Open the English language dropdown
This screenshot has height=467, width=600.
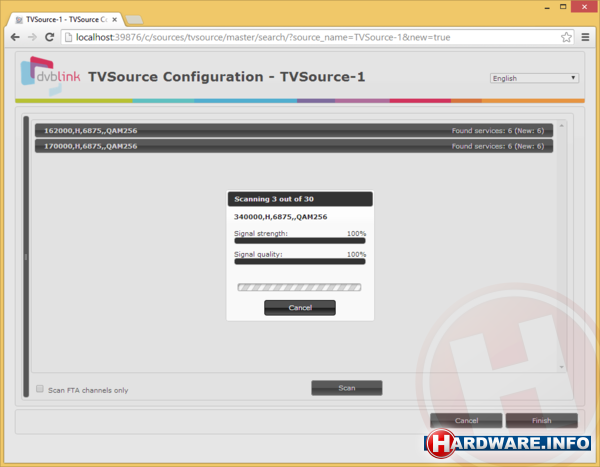(534, 77)
